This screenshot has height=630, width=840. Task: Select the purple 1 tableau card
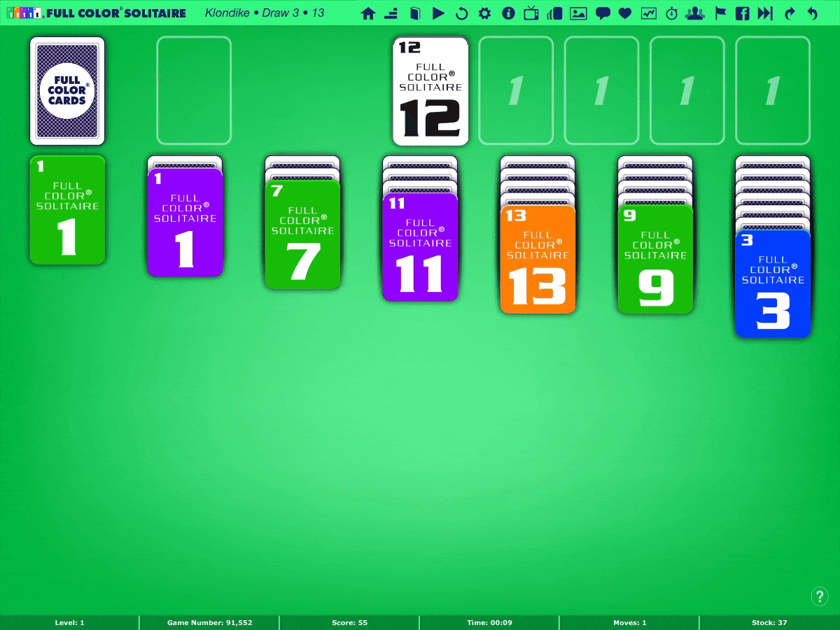click(x=185, y=222)
